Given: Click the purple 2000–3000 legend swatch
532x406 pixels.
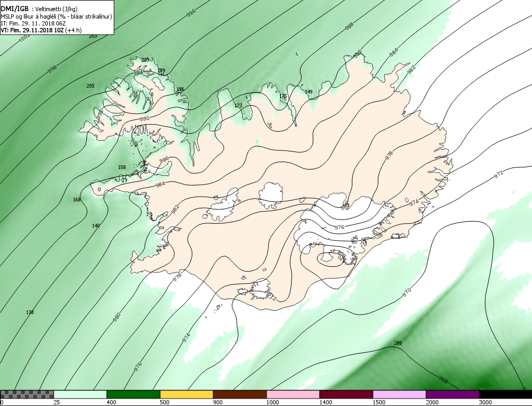Looking at the screenshot, I should tap(453, 394).
